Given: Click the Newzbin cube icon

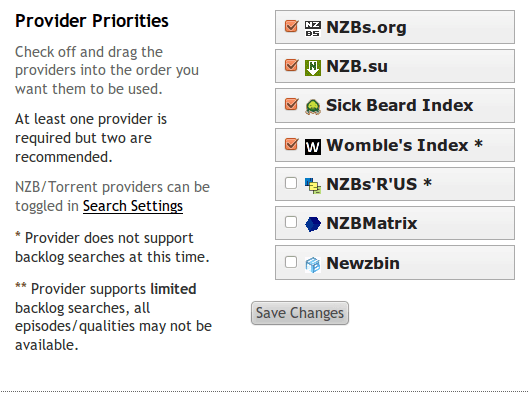Looking at the screenshot, I should [312, 265].
